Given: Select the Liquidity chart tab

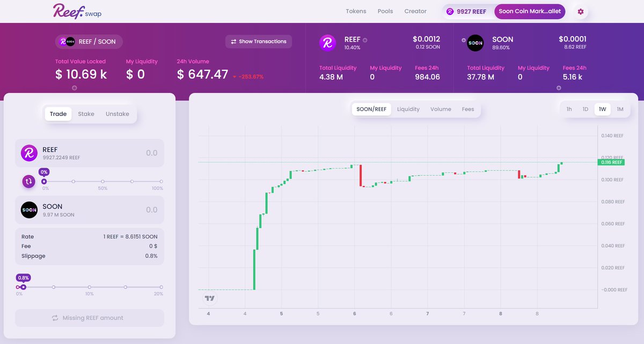Looking at the screenshot, I should [x=408, y=109].
